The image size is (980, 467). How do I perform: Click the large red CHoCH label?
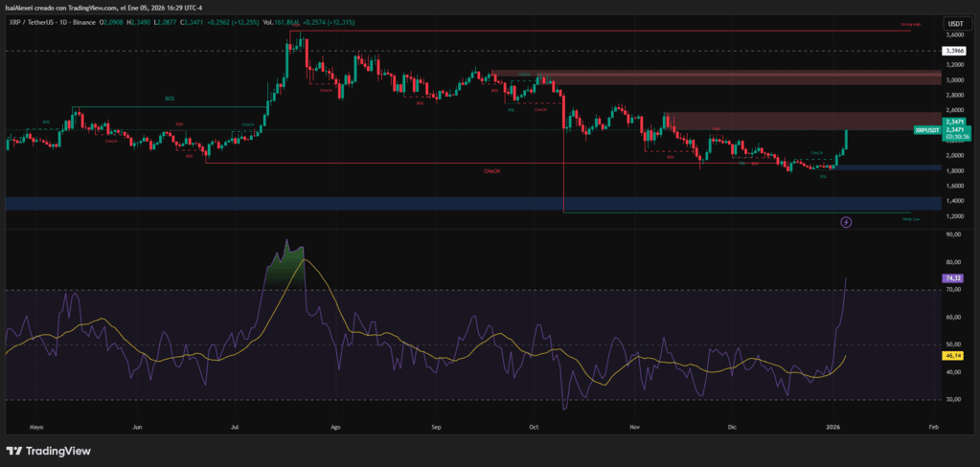tap(491, 170)
